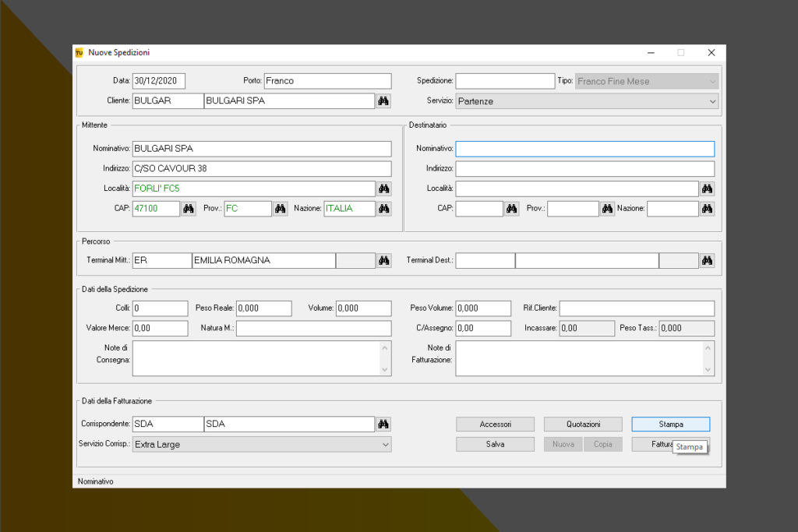This screenshot has width=798, height=532.
Task: Click the Destinatario Nazione binoculars icon
Action: (707, 209)
